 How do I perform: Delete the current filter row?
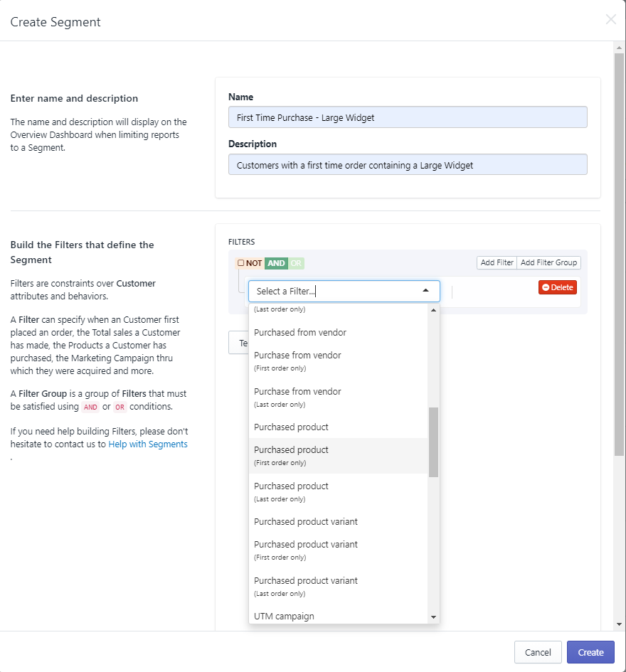click(x=558, y=287)
